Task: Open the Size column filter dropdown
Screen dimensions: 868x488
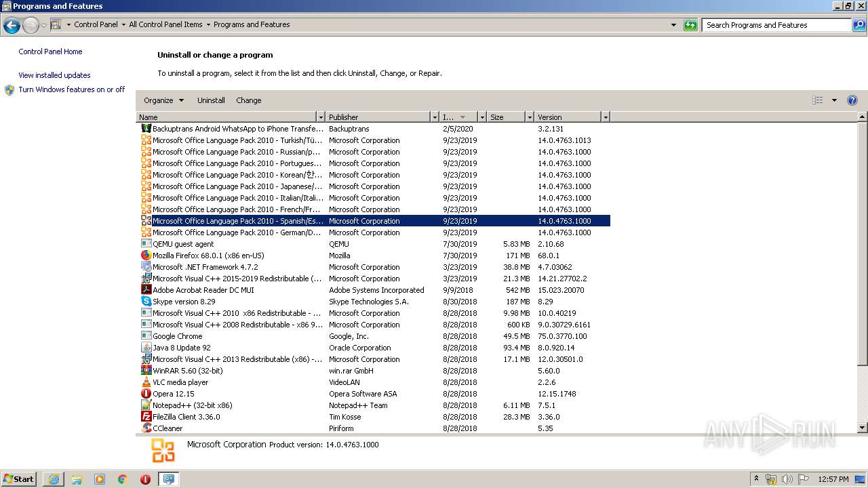Action: point(530,117)
